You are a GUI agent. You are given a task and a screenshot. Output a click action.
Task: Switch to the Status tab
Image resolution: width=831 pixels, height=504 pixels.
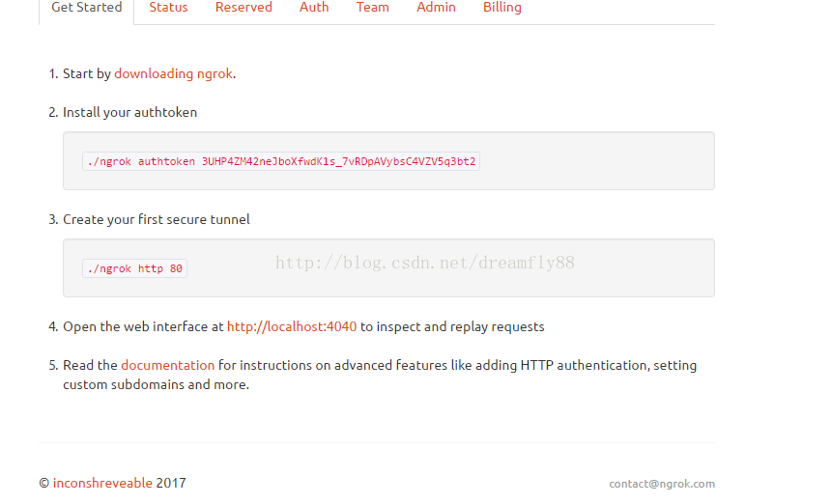pyautogui.click(x=168, y=8)
